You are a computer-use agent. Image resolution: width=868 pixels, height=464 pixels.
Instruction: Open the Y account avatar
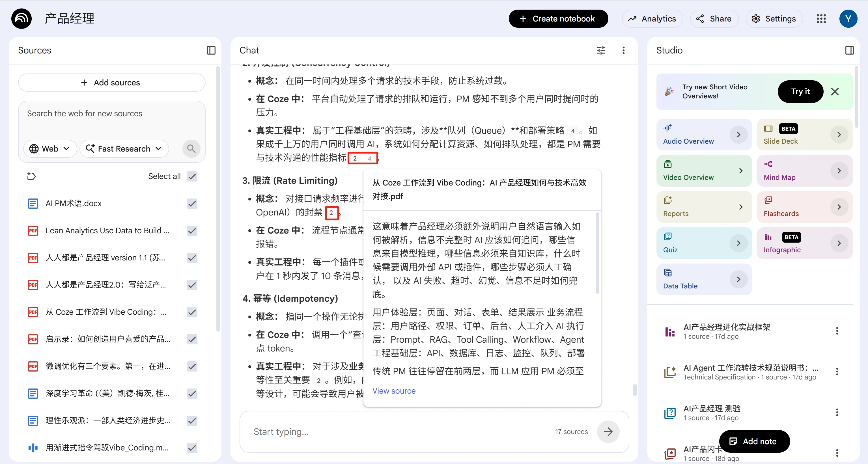click(x=848, y=19)
